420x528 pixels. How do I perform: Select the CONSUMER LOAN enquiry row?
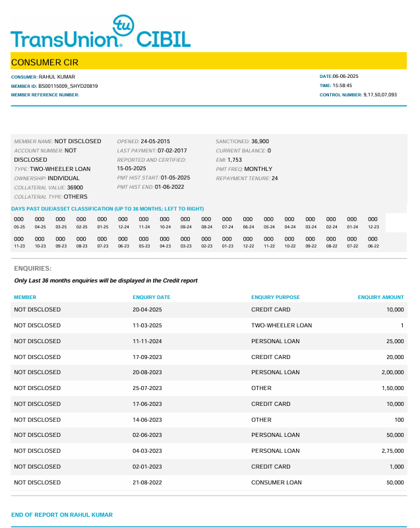tap(209, 482)
